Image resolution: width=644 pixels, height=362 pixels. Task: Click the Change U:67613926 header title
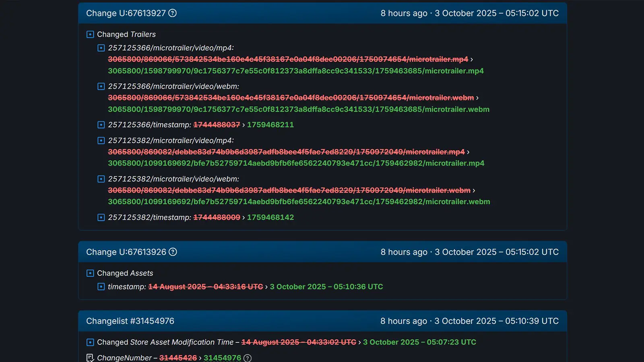pyautogui.click(x=126, y=252)
